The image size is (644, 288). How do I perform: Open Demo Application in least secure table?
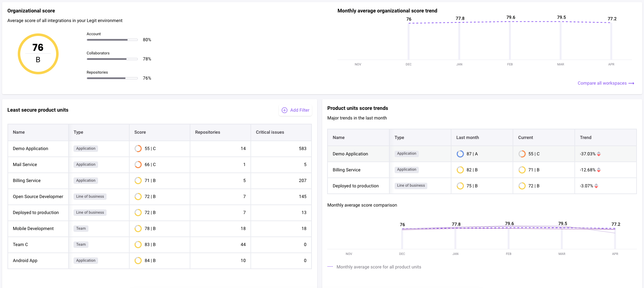coord(31,149)
